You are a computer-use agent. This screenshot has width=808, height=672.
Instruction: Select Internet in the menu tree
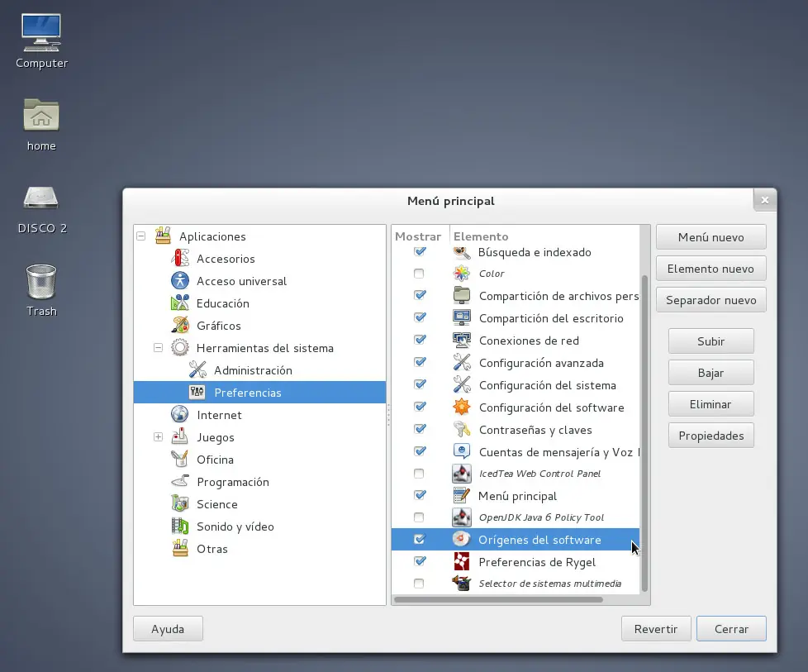(219, 415)
